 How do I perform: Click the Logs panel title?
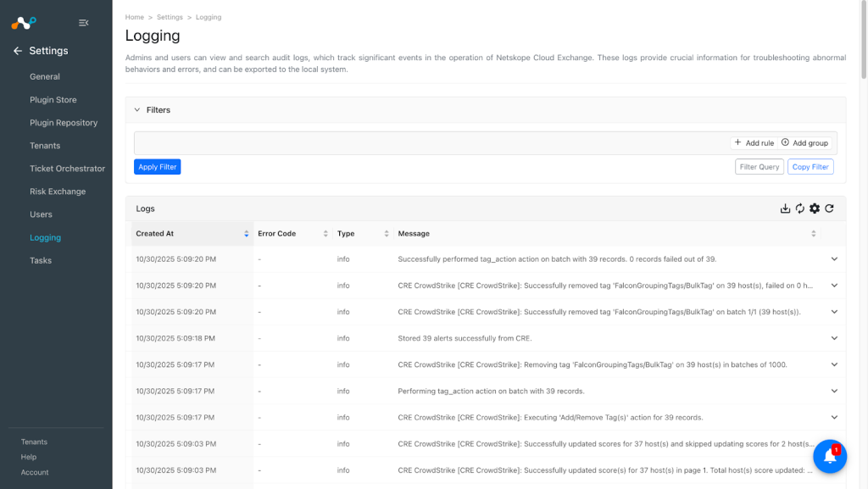(145, 208)
